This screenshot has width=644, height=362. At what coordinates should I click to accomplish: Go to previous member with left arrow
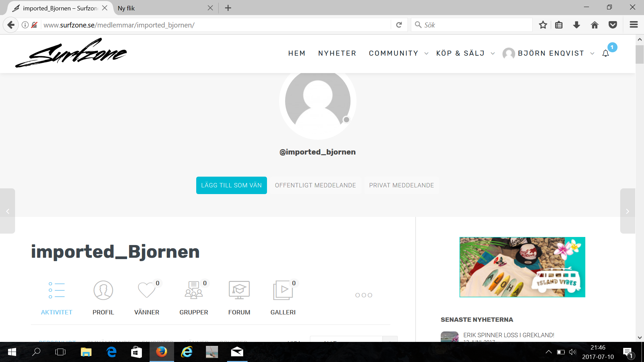click(7, 211)
